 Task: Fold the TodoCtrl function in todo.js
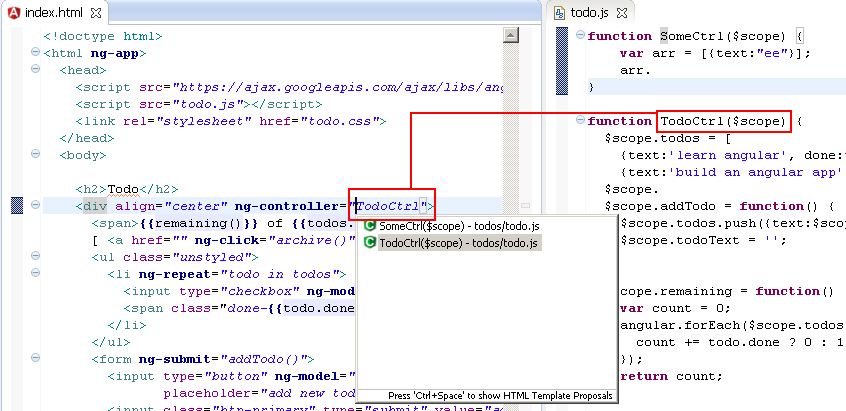click(x=579, y=121)
